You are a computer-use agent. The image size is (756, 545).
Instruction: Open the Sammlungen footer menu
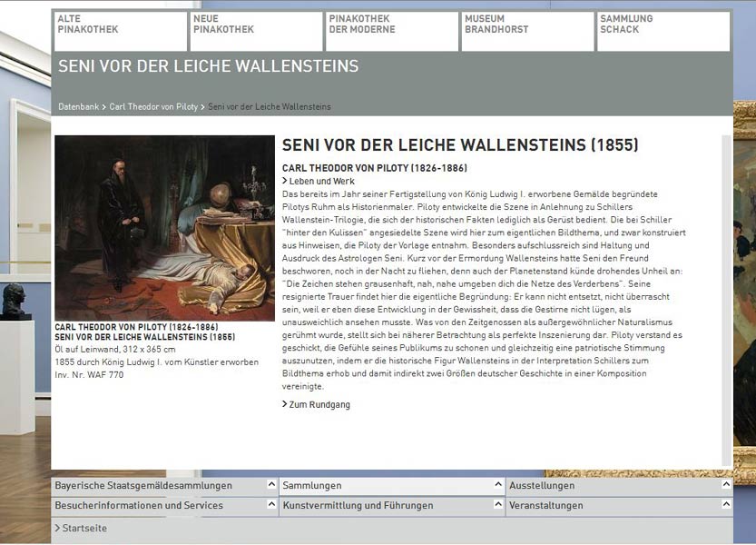click(312, 486)
